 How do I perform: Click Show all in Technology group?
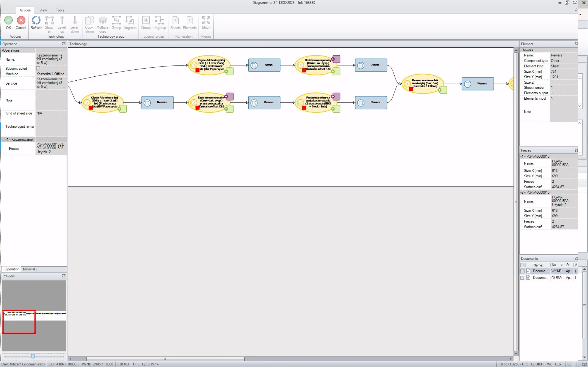[49, 23]
